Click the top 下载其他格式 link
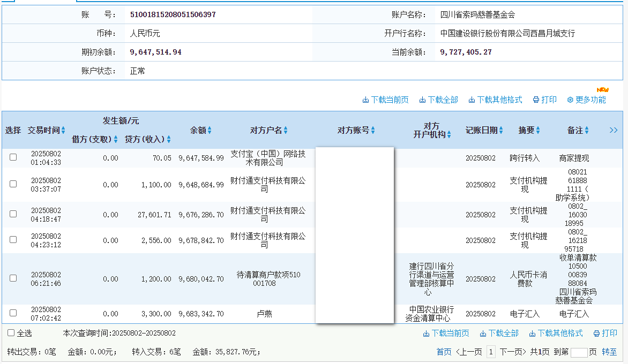 coord(496,100)
